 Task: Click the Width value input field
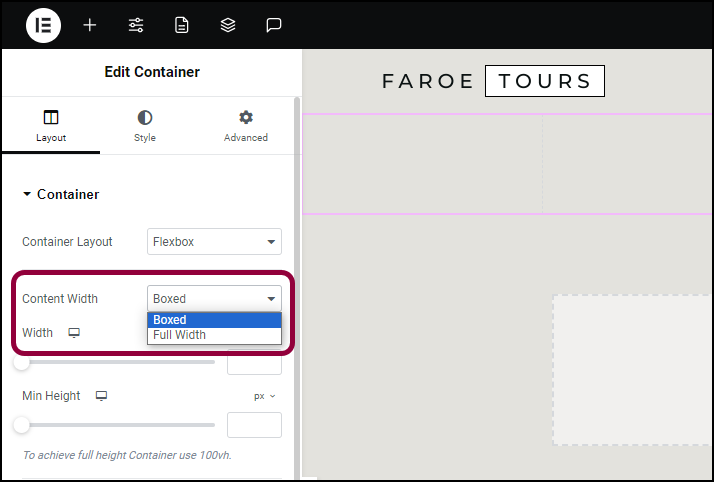tap(255, 363)
